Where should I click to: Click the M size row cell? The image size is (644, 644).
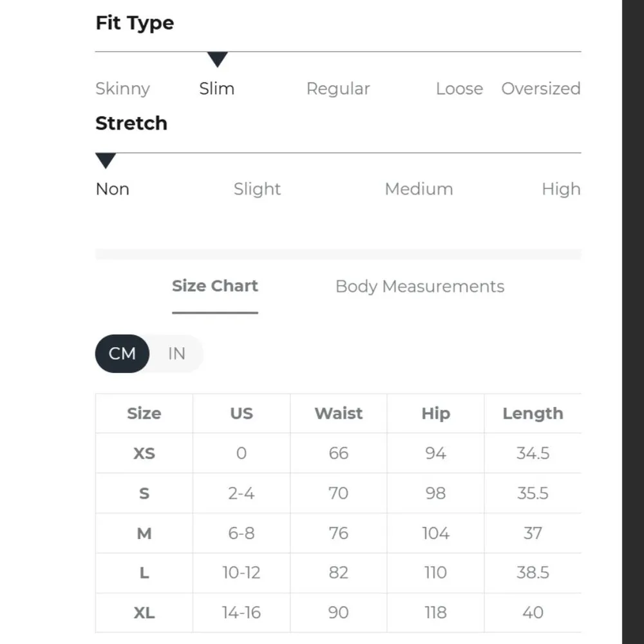[x=144, y=533]
